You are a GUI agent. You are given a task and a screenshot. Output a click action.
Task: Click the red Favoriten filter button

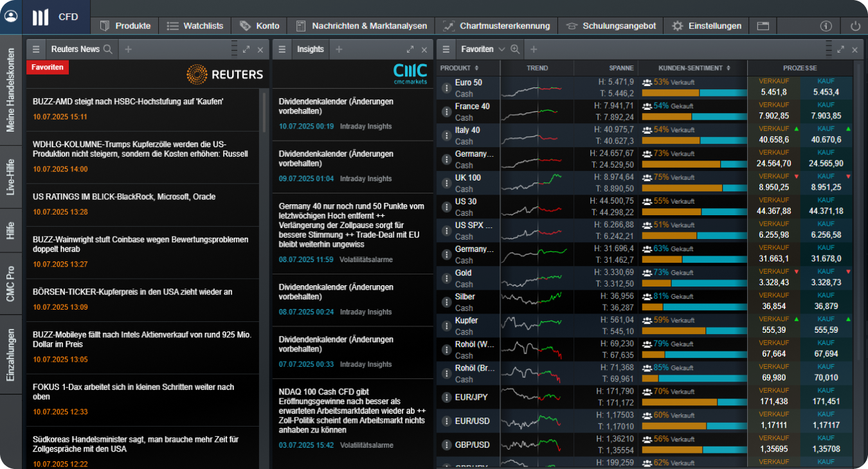48,67
